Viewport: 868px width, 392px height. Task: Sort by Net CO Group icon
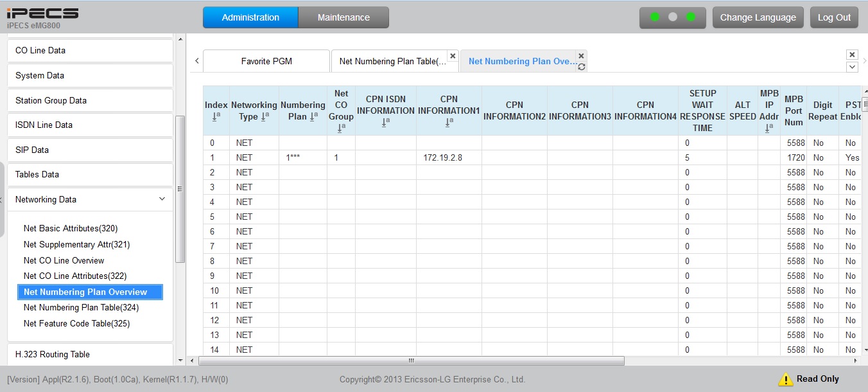coord(341,128)
